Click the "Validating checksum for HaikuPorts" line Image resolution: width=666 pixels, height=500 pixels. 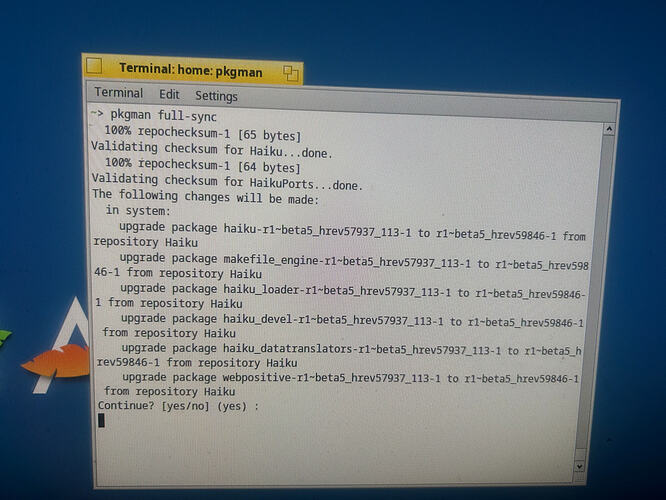click(228, 182)
